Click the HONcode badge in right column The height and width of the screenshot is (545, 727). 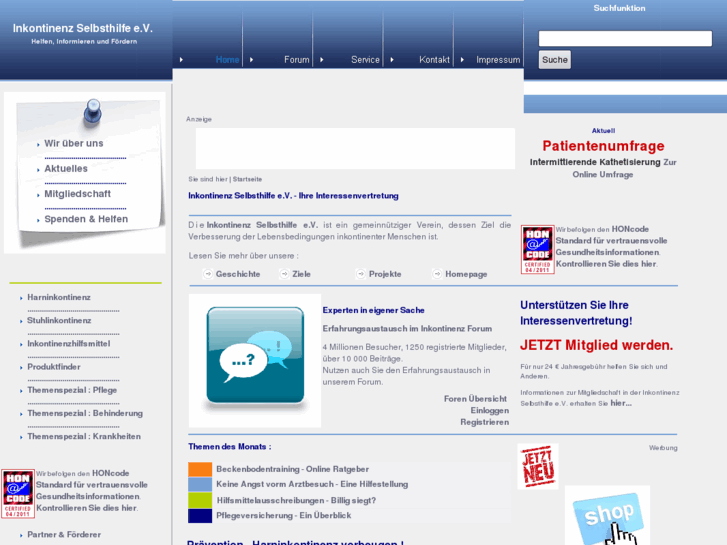tap(537, 250)
